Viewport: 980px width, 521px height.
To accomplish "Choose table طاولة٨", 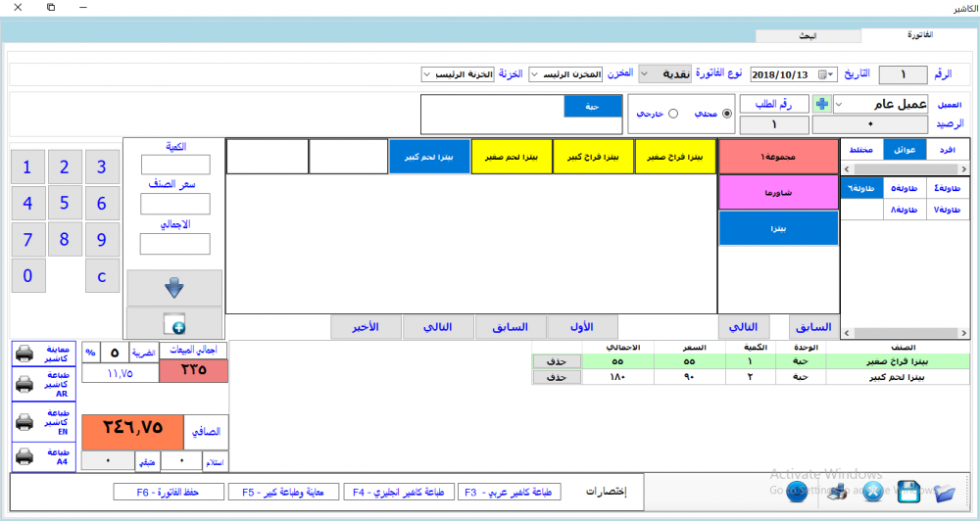I will tap(905, 210).
